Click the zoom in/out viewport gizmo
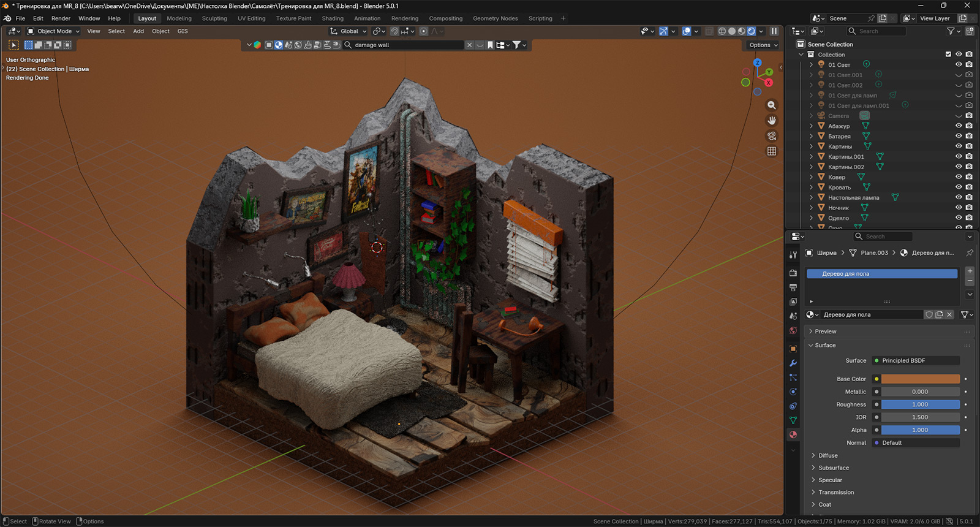The image size is (980, 527). pyautogui.click(x=772, y=105)
